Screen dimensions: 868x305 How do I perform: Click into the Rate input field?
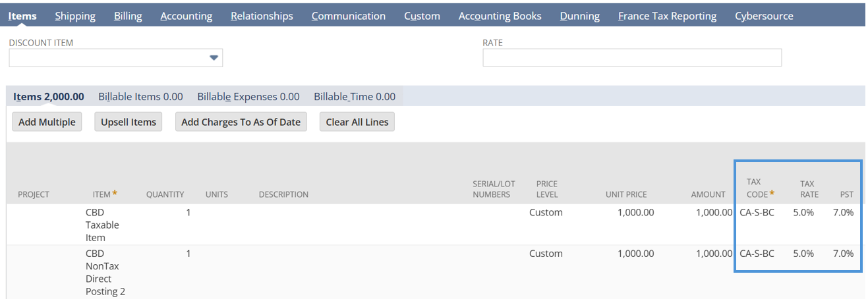pos(632,58)
